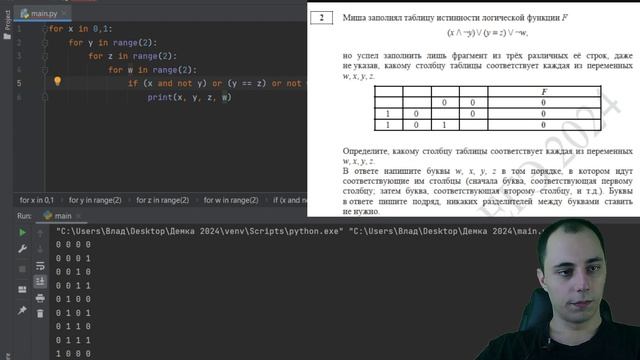This screenshot has height=360, width=640.
Task: Click the 'Run:' panel label
Action: tap(24, 216)
